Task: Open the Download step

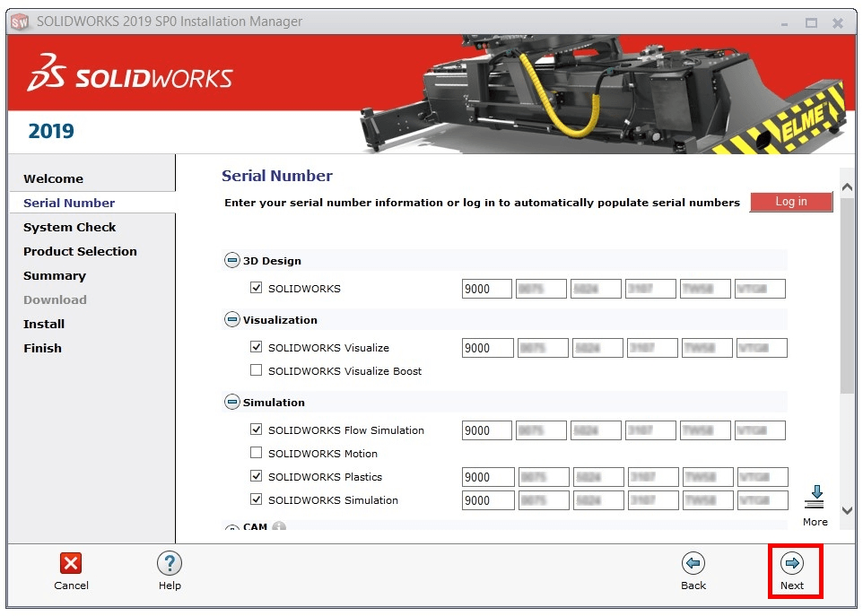Action: [55, 299]
